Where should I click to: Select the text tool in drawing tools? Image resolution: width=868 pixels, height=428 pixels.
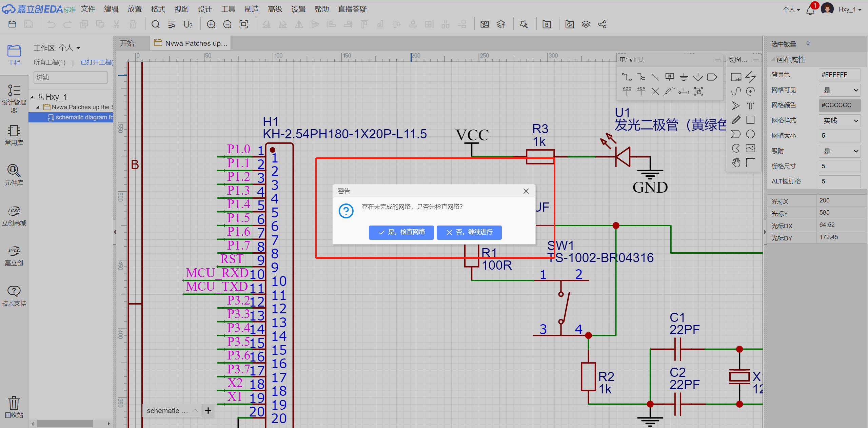[750, 105]
